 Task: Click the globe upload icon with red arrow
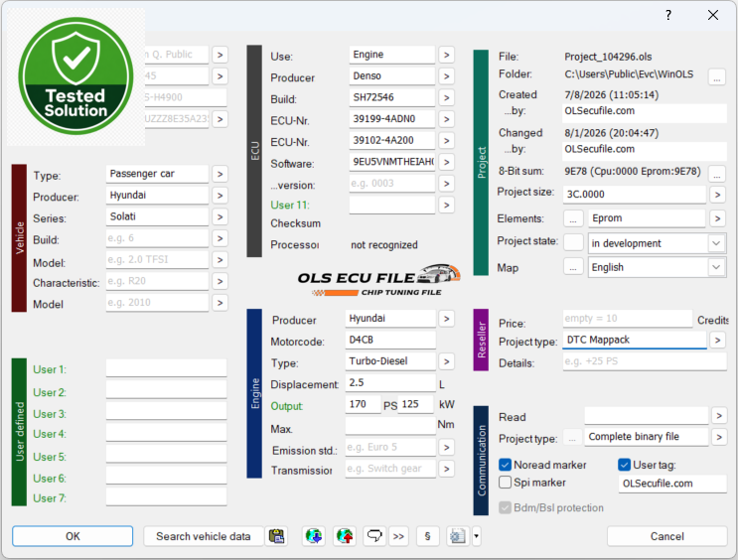pyautogui.click(x=345, y=536)
